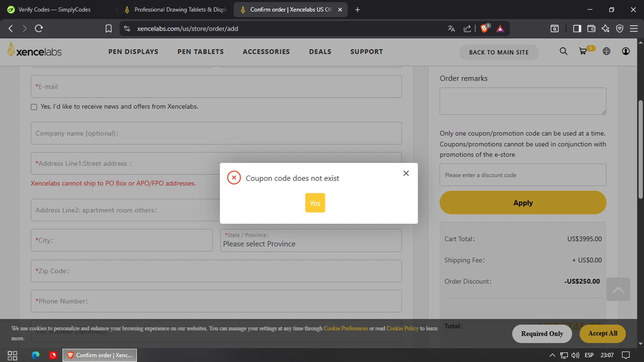The height and width of the screenshot is (362, 644).
Task: Click the discount code input field
Action: click(x=522, y=175)
